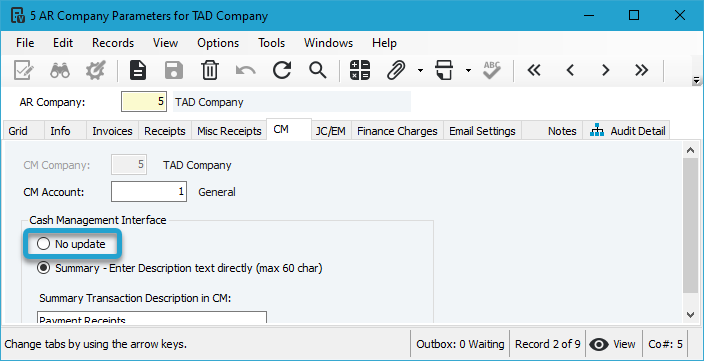Click the paperclip attachments icon
The height and width of the screenshot is (361, 704).
396,70
